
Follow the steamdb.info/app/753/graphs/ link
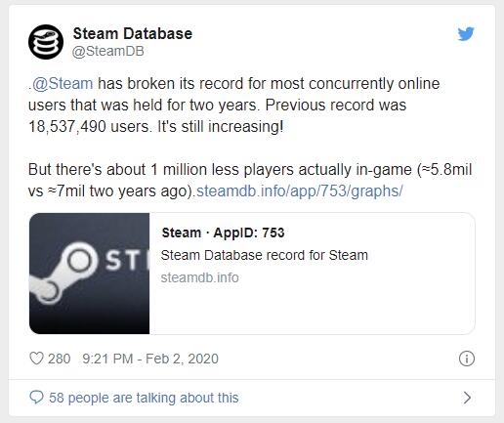pyautogui.click(x=300, y=190)
